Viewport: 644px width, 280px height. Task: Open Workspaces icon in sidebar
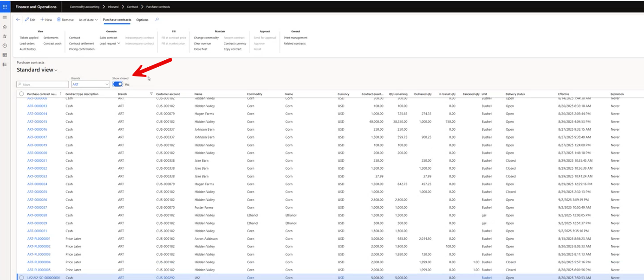[x=5, y=55]
